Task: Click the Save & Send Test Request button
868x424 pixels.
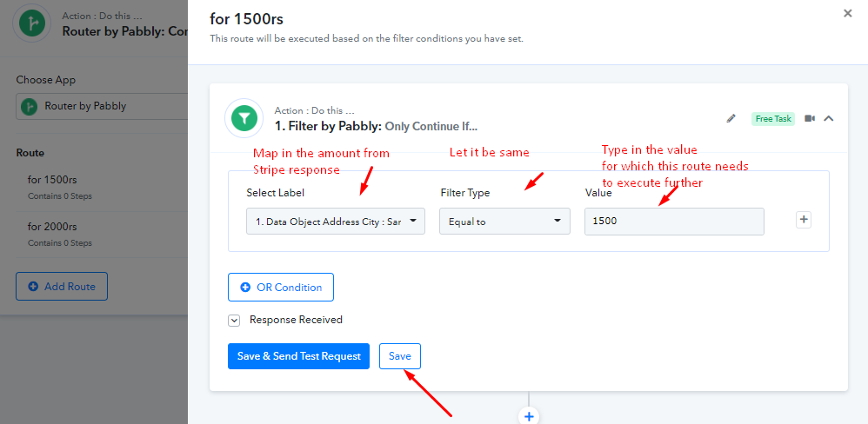Action: [298, 356]
